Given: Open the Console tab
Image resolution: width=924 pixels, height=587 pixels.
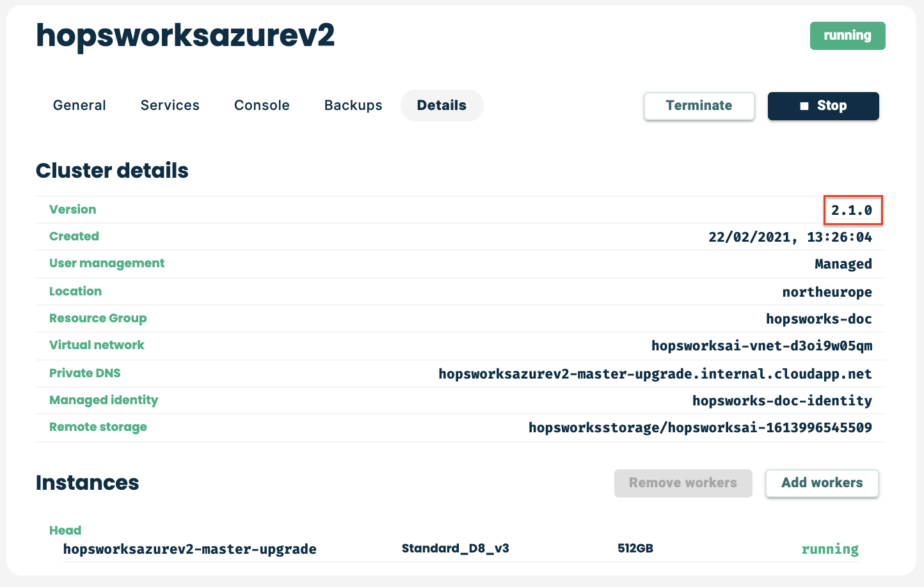Looking at the screenshot, I should [262, 106].
